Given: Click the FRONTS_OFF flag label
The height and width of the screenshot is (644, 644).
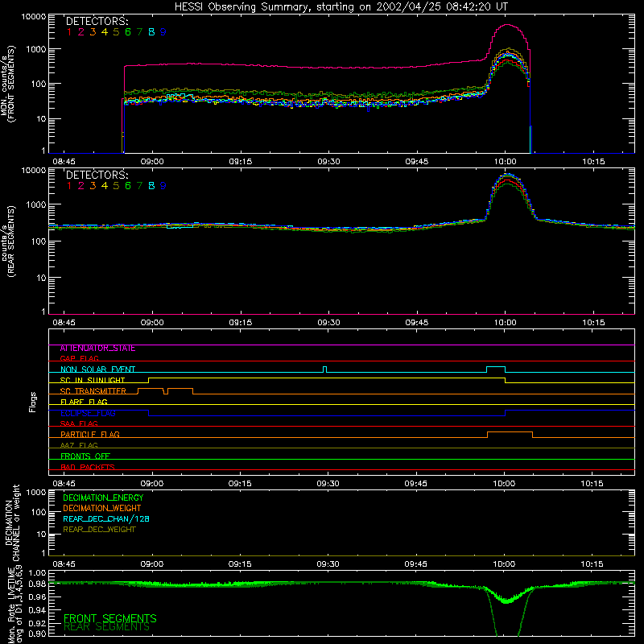Looking at the screenshot, I should click(85, 456).
